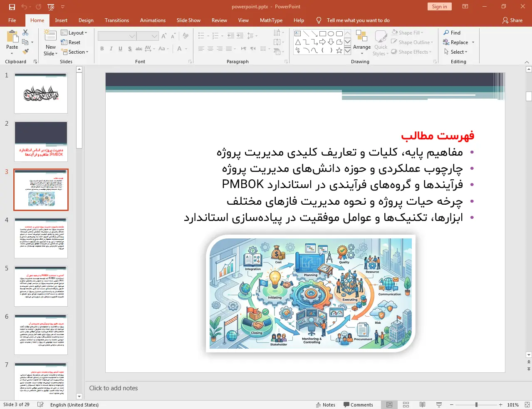The height and width of the screenshot is (409, 532).
Task: Open the Shape Outline dropdown
Action: pyautogui.click(x=412, y=42)
